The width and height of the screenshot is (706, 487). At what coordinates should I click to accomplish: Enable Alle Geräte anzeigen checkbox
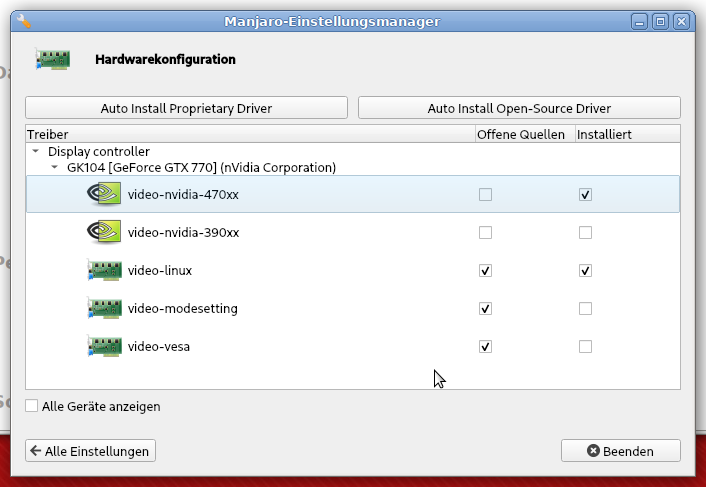32,406
